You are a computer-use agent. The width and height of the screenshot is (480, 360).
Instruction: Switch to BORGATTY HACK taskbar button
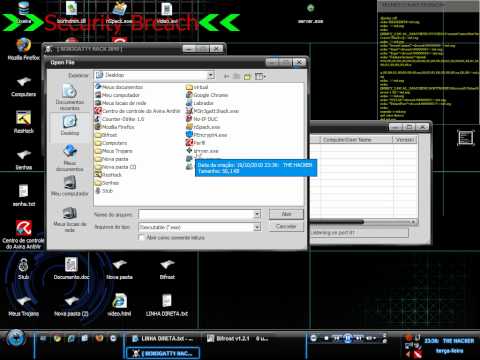coord(163,353)
